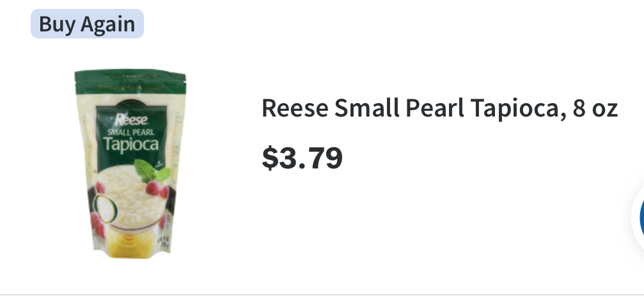Tap the partially visible blue round add button
The width and height of the screenshot is (644, 301).
(638, 216)
